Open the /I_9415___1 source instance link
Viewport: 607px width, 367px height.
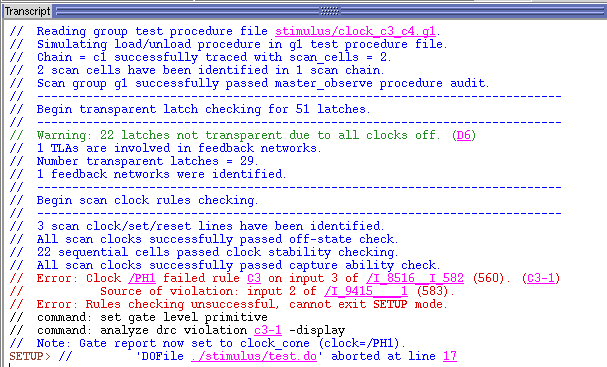coord(366,291)
